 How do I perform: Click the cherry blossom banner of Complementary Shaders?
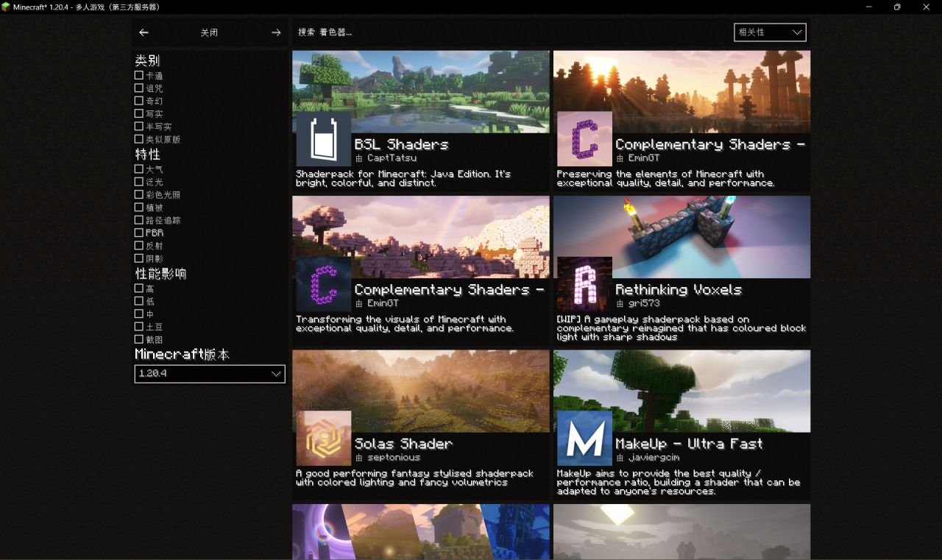[x=421, y=236]
